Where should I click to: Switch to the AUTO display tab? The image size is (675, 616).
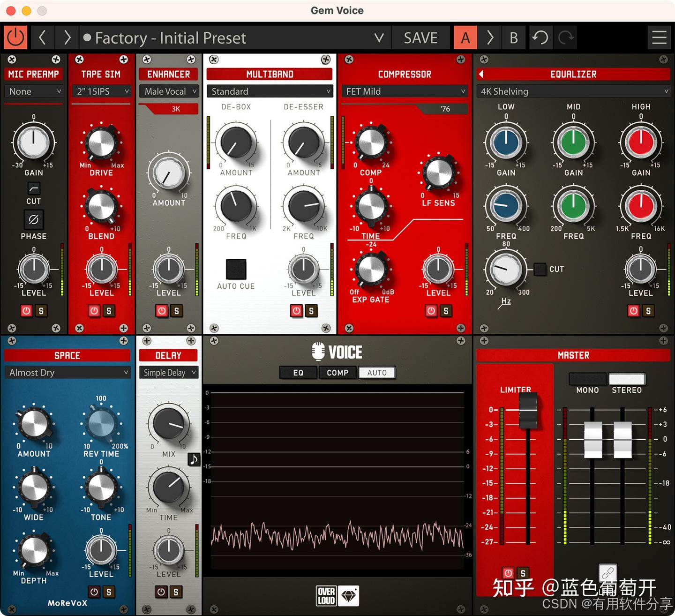click(x=377, y=373)
